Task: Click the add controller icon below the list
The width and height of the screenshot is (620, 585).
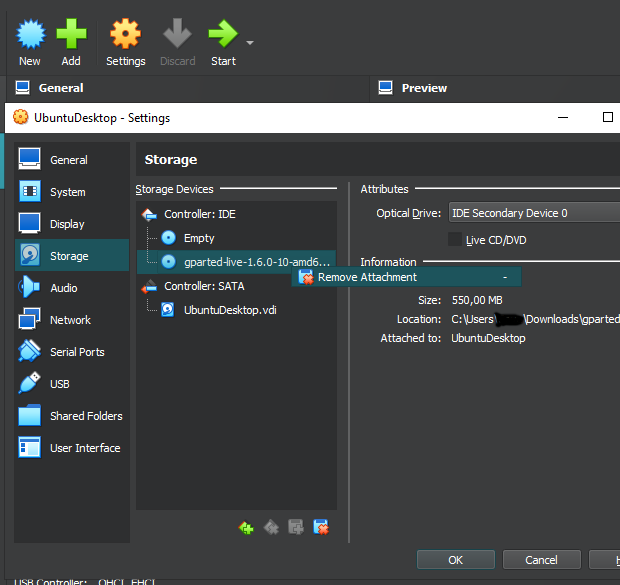Action: pos(246,527)
